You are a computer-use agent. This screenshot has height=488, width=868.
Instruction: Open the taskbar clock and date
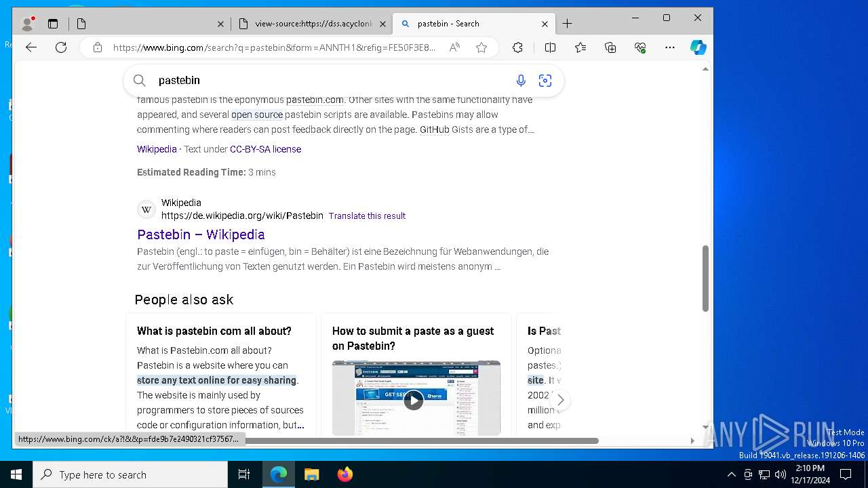pos(810,474)
